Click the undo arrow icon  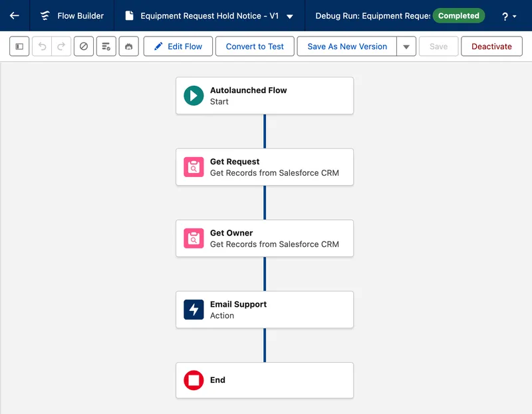(42, 46)
